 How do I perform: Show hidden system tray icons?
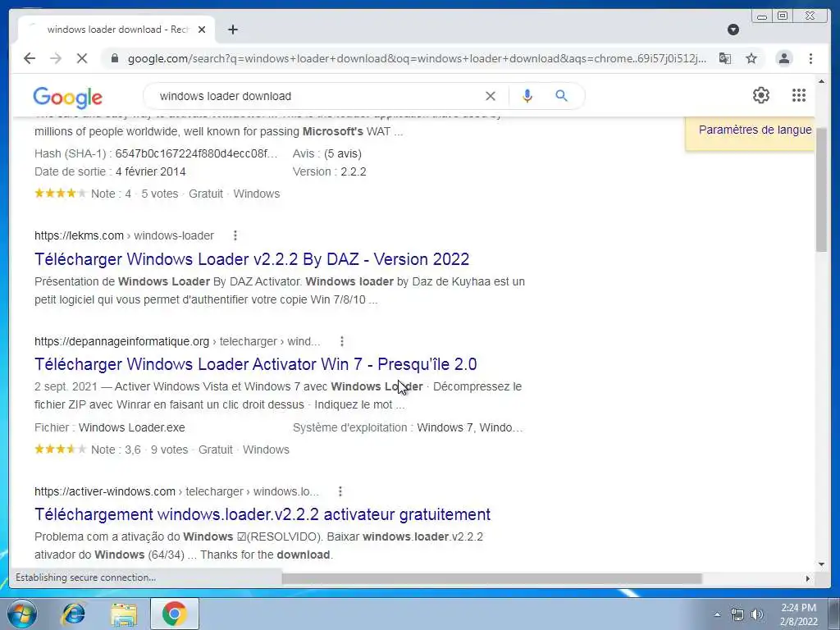coord(717,614)
